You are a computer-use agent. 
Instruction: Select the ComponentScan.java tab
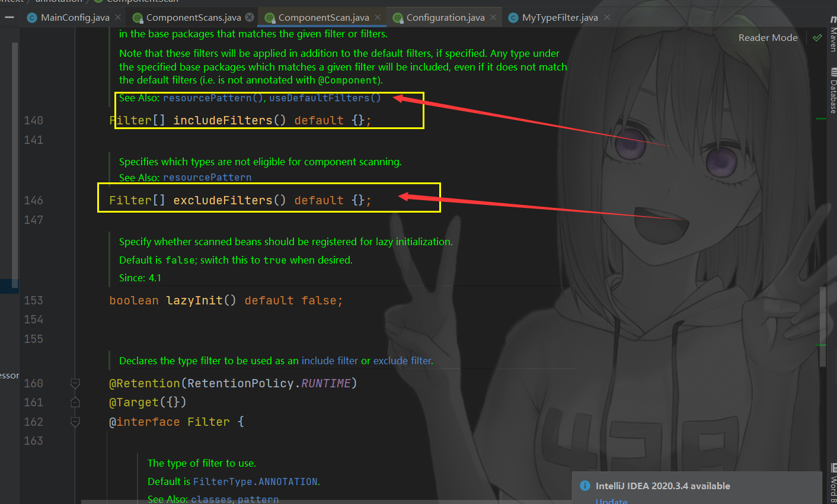pos(324,18)
